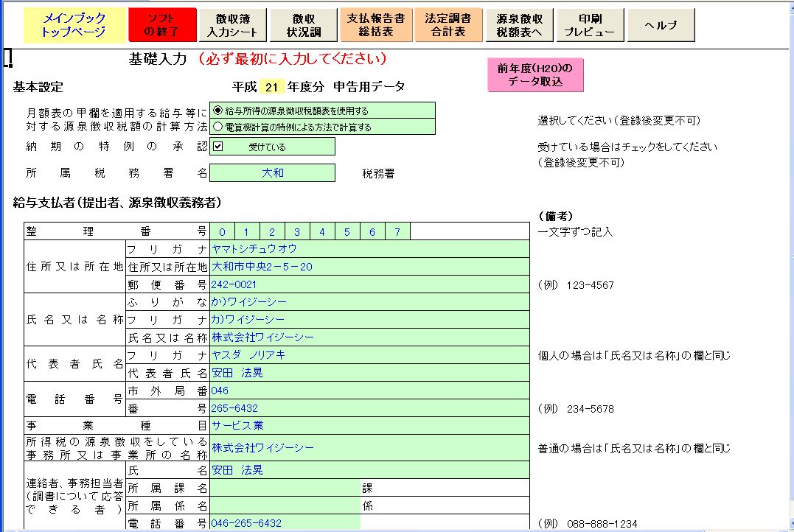
Task: Go to 徴収状況調 sheet
Action: point(304,25)
